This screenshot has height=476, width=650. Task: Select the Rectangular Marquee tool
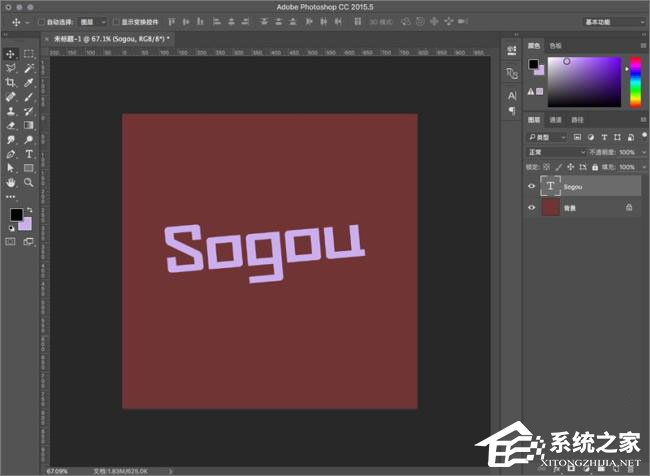point(29,54)
